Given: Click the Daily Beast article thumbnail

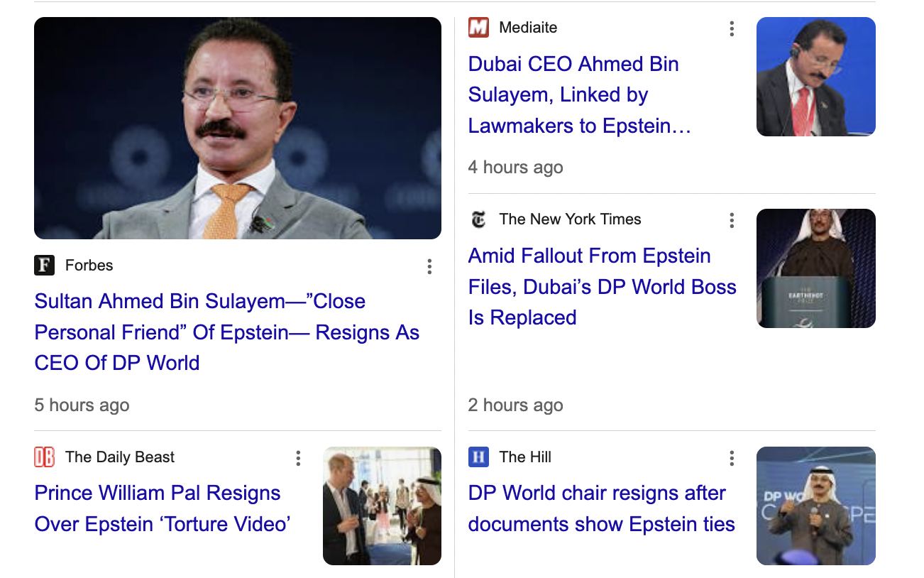Looking at the screenshot, I should point(382,506).
